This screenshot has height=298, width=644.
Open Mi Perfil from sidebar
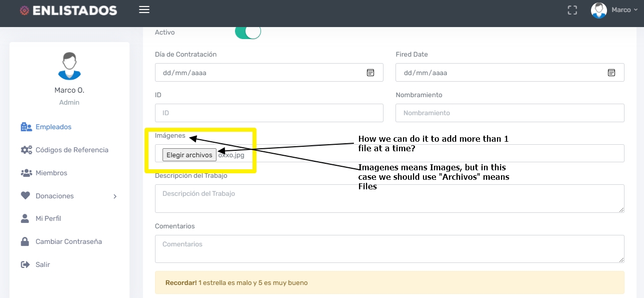click(48, 218)
